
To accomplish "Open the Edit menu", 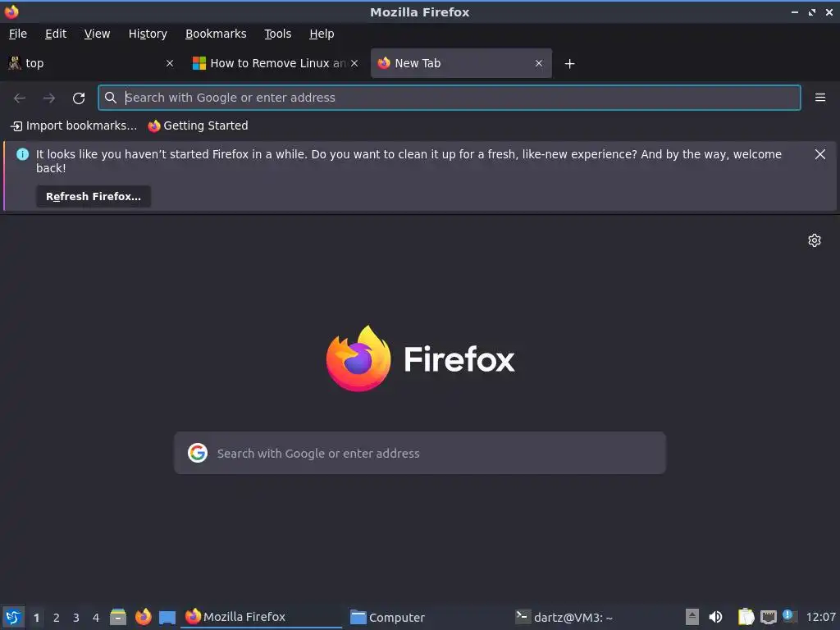I will pyautogui.click(x=56, y=34).
